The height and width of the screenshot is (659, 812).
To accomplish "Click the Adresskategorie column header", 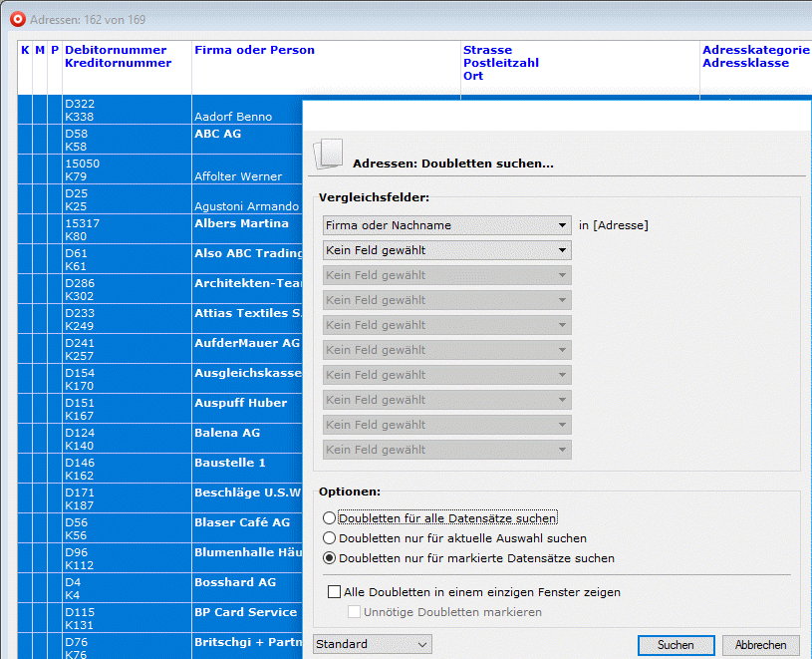I will pos(755,50).
